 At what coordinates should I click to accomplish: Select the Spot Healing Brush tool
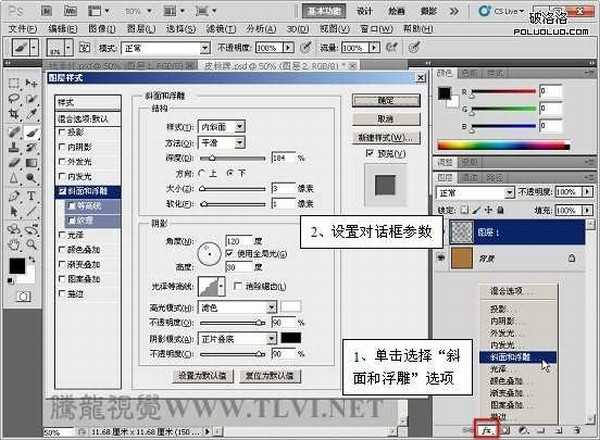tap(14, 132)
